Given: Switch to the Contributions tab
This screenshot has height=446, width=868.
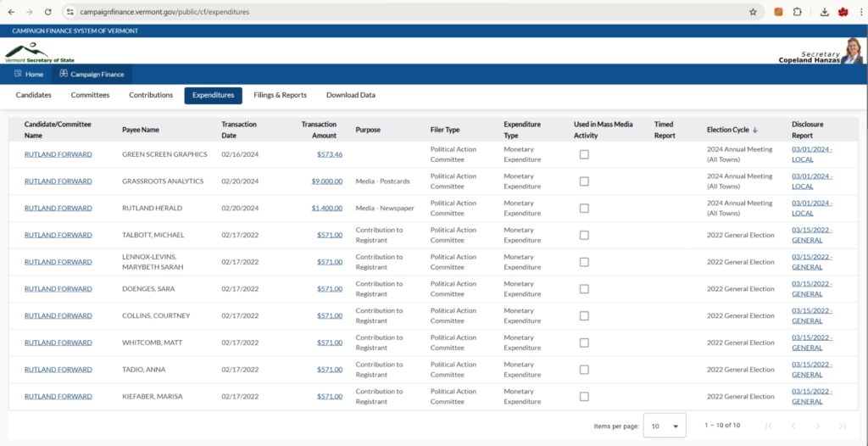Looking at the screenshot, I should (x=151, y=95).
